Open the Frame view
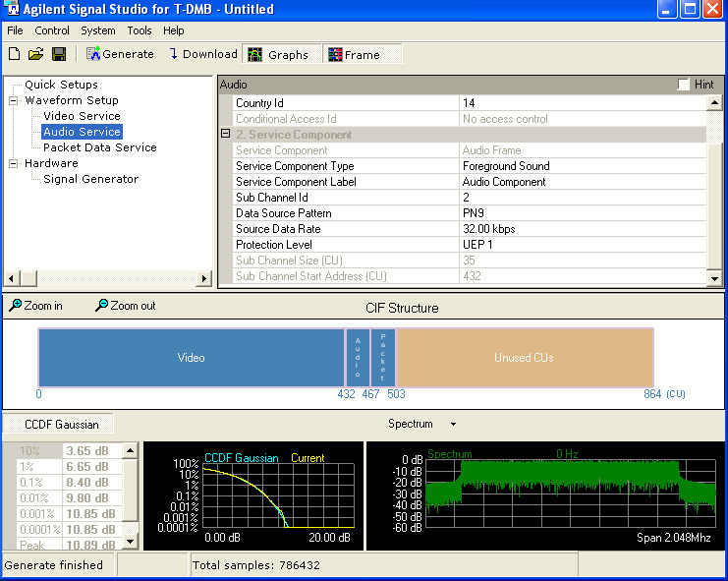 click(x=363, y=54)
